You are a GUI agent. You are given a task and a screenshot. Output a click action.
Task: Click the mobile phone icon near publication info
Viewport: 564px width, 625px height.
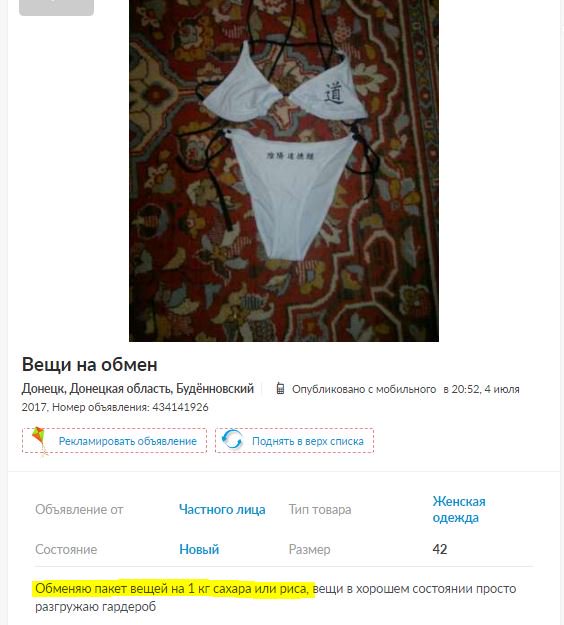(x=280, y=388)
